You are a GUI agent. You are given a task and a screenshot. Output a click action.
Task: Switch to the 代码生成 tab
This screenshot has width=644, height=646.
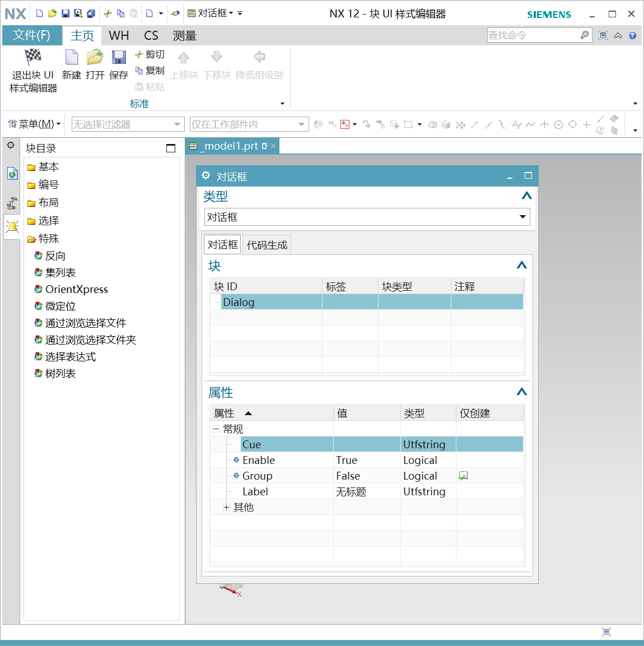click(x=267, y=245)
